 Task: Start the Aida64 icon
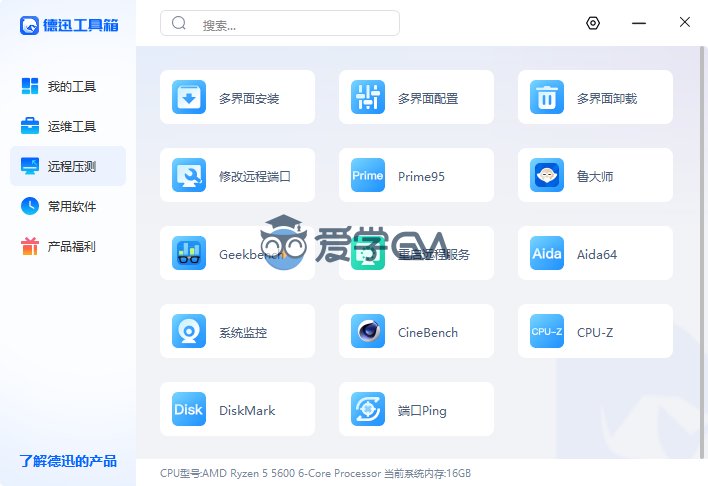(547, 254)
